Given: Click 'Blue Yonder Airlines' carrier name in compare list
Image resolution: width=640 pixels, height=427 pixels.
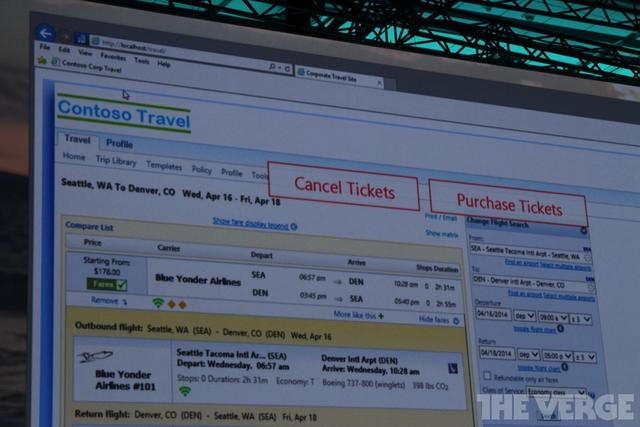Looking at the screenshot, I should click(198, 280).
